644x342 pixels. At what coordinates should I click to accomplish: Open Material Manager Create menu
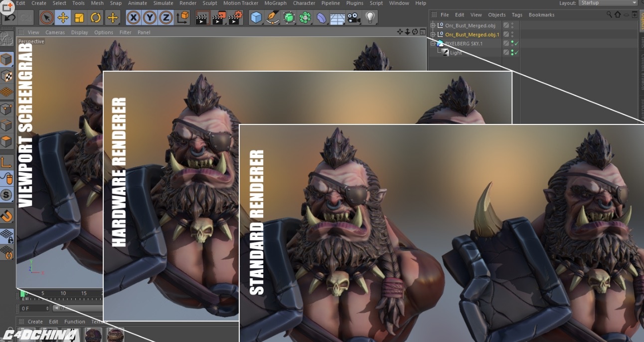35,322
